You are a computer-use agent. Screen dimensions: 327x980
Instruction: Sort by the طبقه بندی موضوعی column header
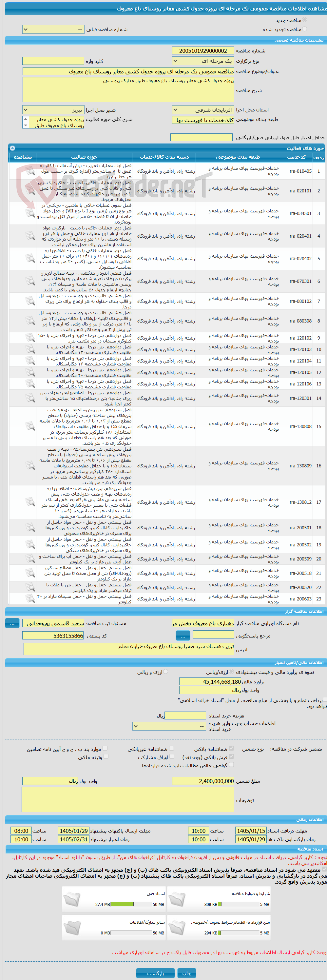click(x=238, y=157)
